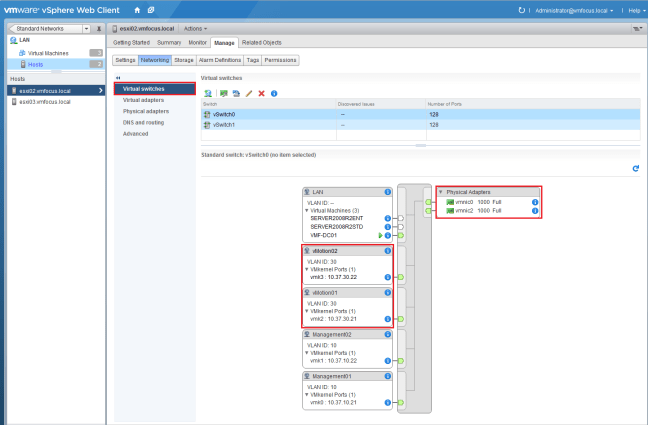Edit selected switch with pencil icon
The image size is (648, 425).
pyautogui.click(x=248, y=93)
